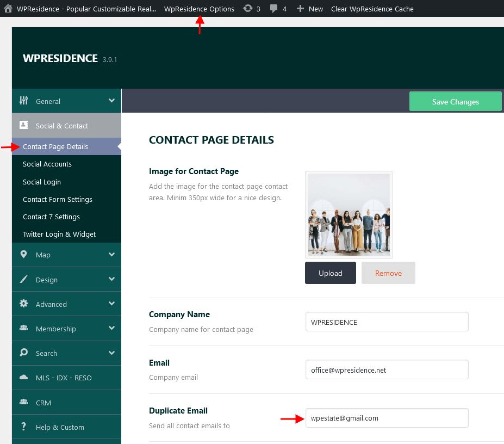Expand the General section chevron
This screenshot has width=504, height=444.
(x=111, y=101)
